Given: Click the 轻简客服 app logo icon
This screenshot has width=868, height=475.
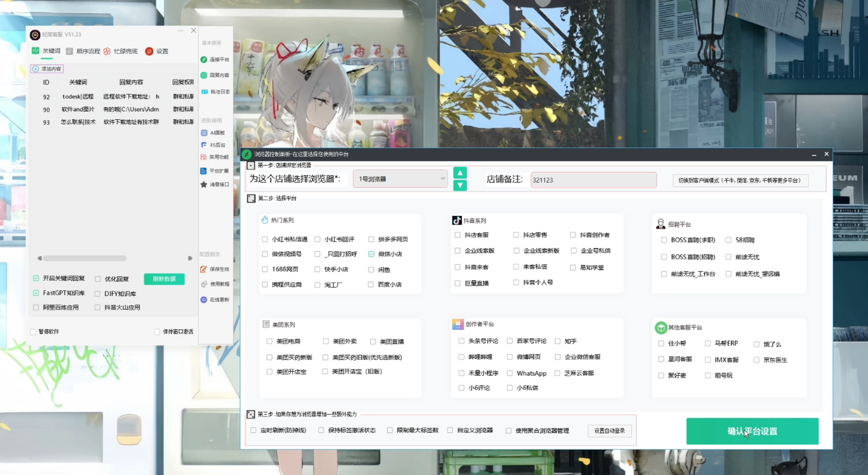Looking at the screenshot, I should (35, 35).
